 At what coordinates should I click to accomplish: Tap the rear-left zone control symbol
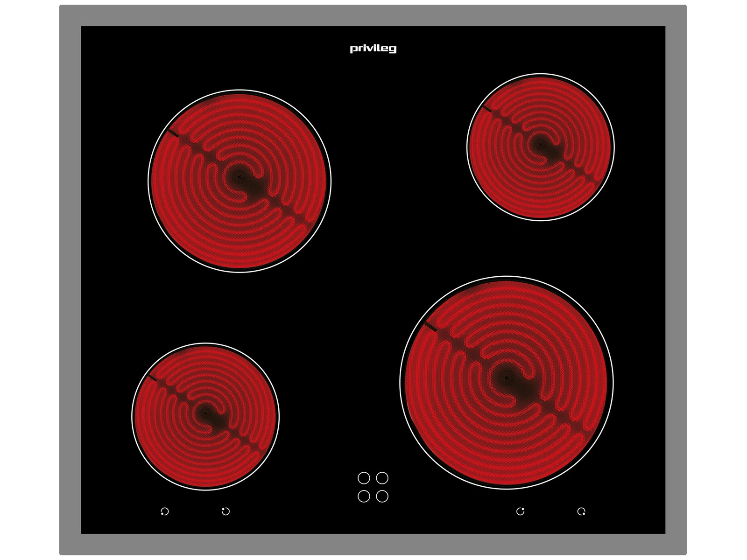pos(226,511)
